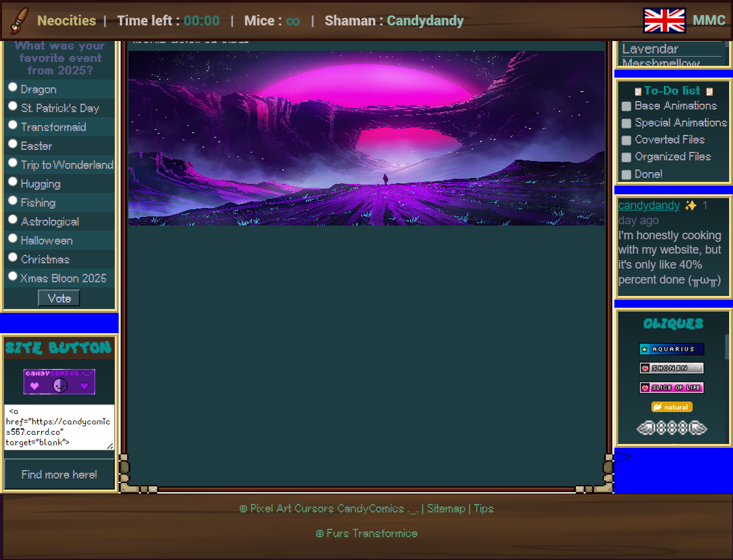
Task: Select Xmas Bloon 2025 poll option
Action: (12, 276)
